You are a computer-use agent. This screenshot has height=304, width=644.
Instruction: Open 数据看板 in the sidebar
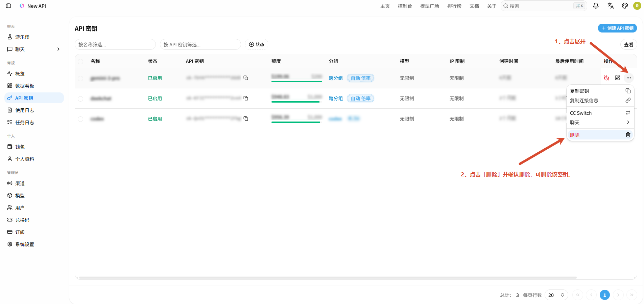point(34,86)
